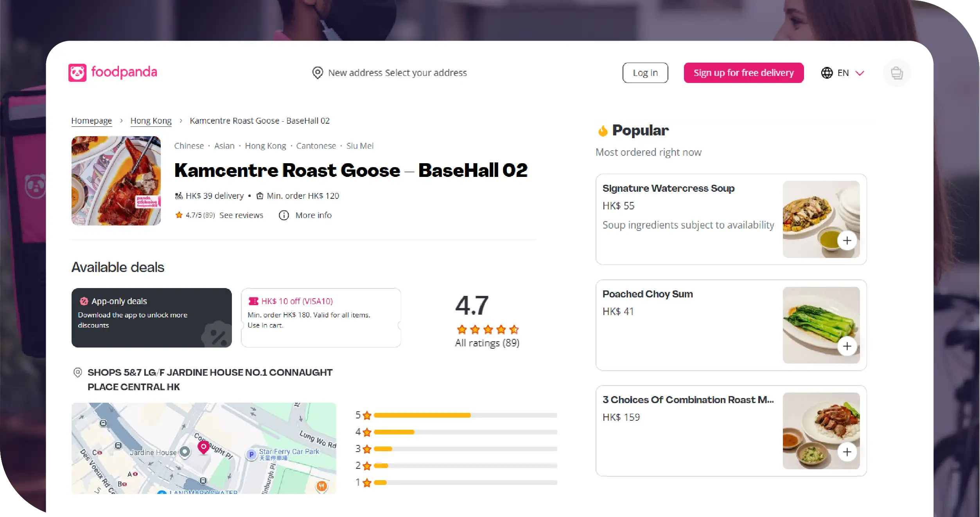Click the restaurant cover photo
This screenshot has width=980, height=517.
(x=116, y=181)
